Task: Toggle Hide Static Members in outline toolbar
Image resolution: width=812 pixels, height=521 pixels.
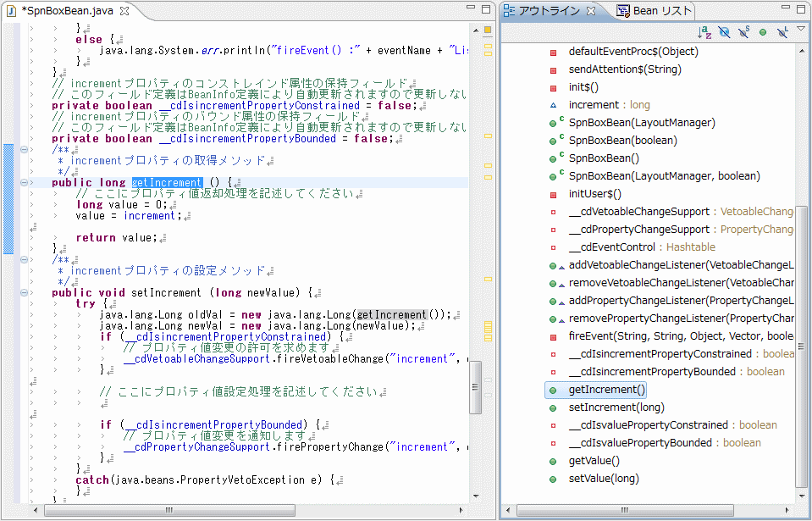Action: coord(743,32)
